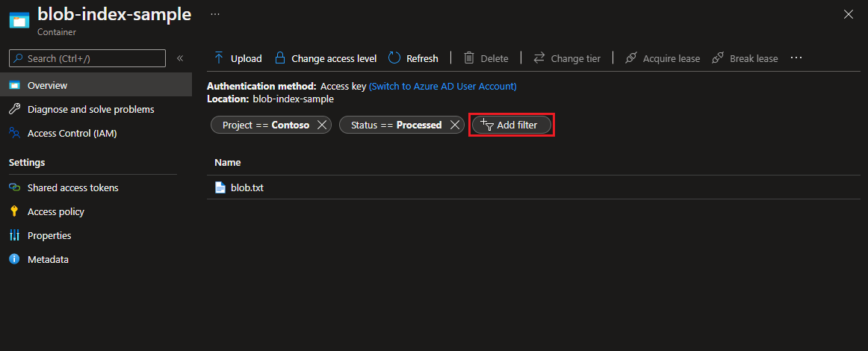Click the Properties bars icon
Viewport: 868px width, 351px height.
(14, 235)
